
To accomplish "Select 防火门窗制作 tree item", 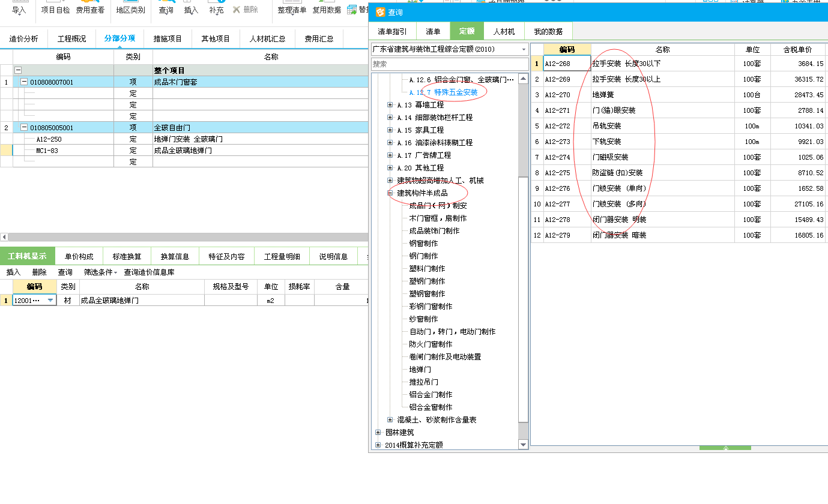I will pos(431,344).
